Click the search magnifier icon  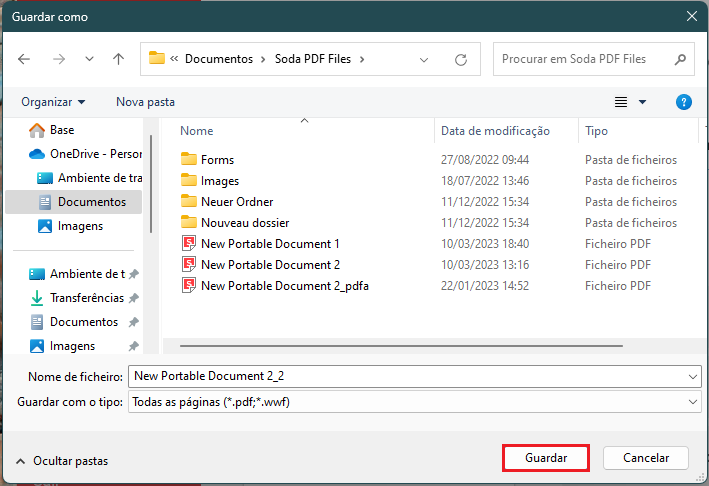(680, 59)
